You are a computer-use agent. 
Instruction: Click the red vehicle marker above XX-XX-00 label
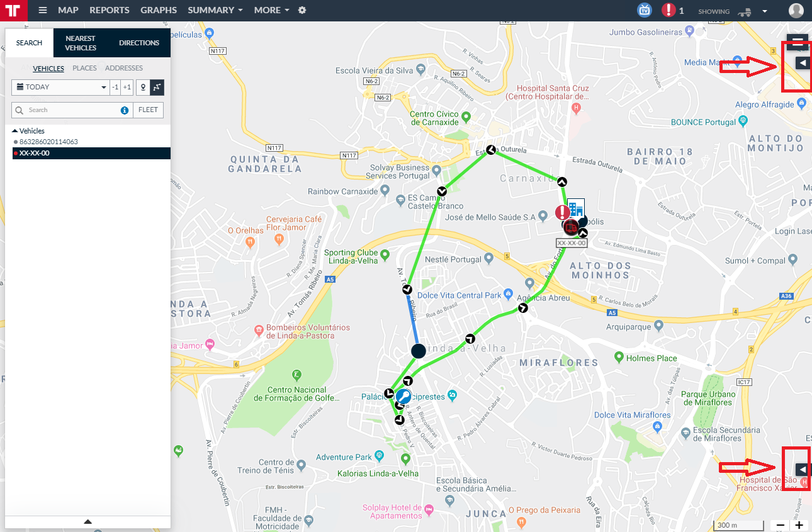[x=571, y=226]
